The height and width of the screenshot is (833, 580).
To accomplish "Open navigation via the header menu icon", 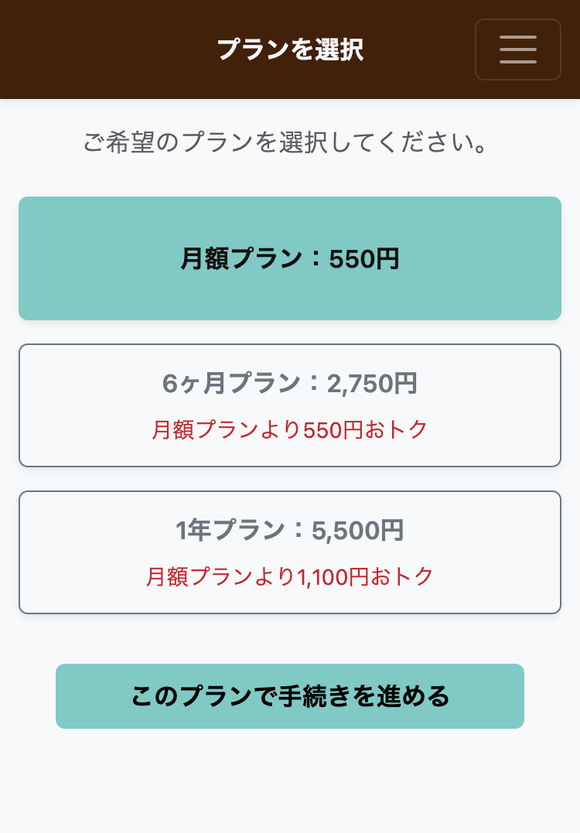I will pyautogui.click(x=518, y=49).
